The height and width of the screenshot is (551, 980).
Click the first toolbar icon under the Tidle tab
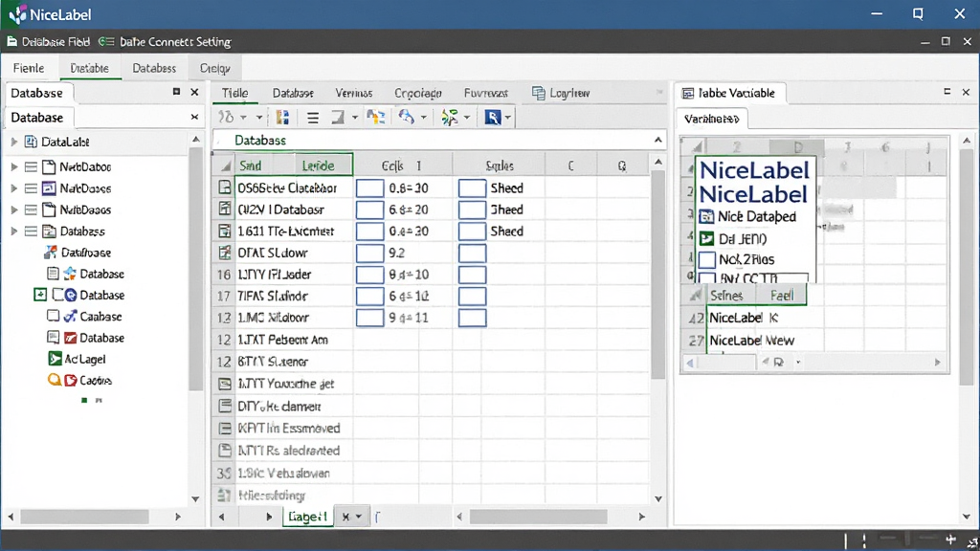(226, 118)
